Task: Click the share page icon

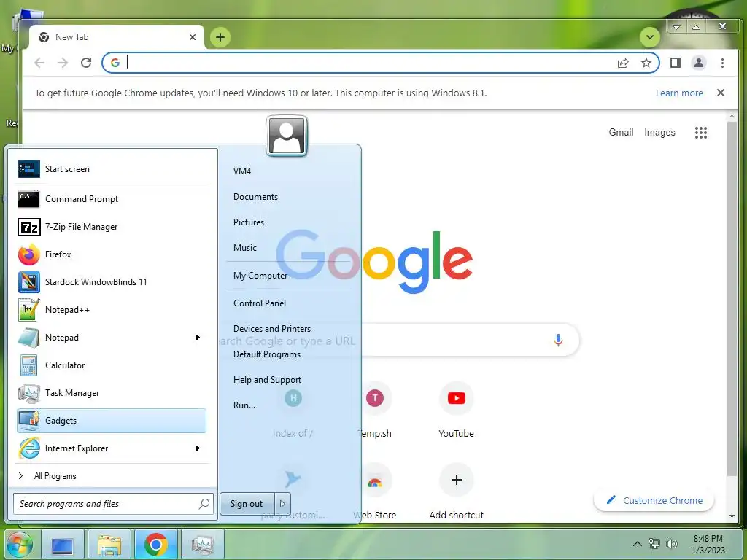Action: (x=623, y=63)
